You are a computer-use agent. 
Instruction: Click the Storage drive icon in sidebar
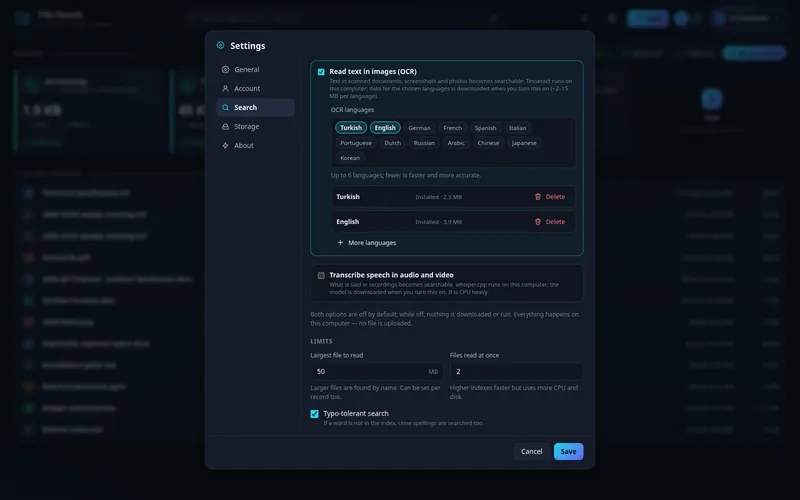(225, 127)
